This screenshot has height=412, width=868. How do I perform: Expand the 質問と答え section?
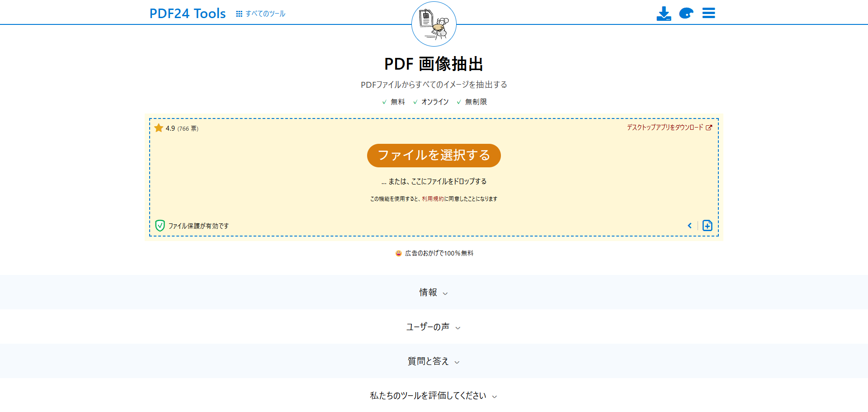434,361
